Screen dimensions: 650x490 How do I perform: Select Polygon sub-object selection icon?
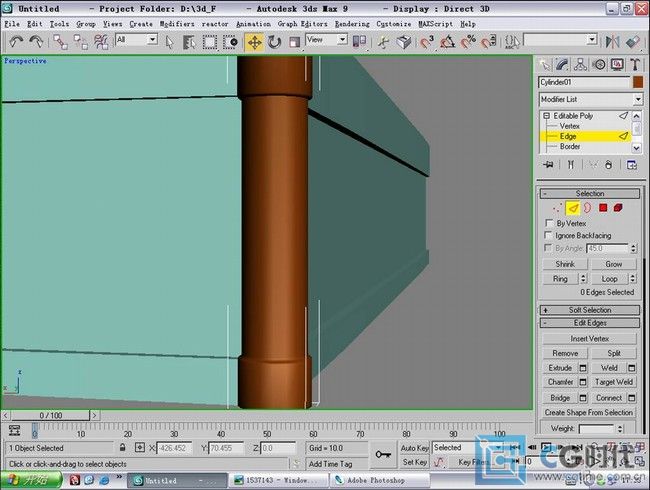603,208
